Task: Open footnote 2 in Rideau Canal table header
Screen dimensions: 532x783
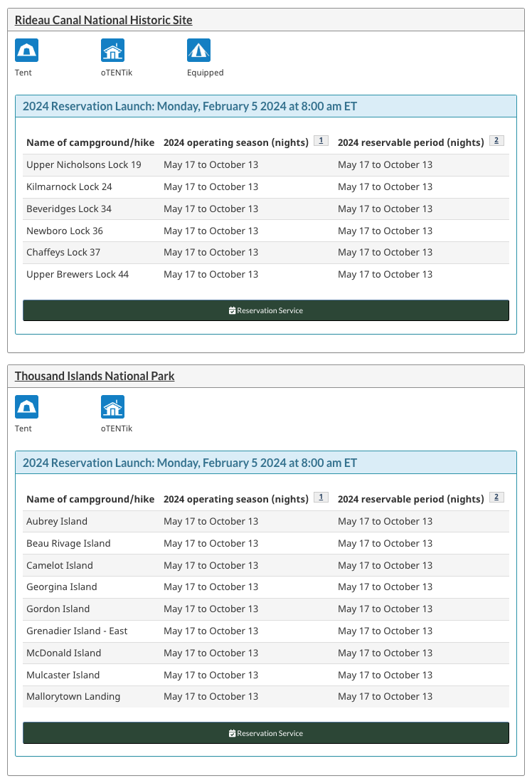Action: [496, 141]
